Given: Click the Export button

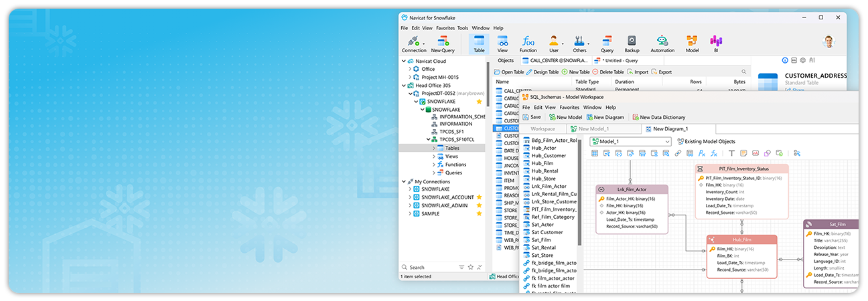Looking at the screenshot, I should (x=661, y=72).
